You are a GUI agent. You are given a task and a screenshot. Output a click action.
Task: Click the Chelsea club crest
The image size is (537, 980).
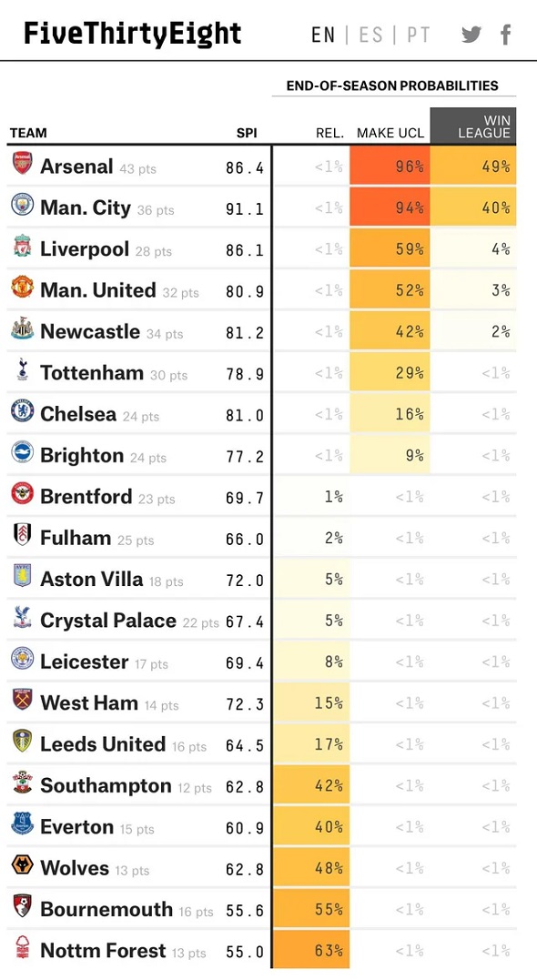23,410
